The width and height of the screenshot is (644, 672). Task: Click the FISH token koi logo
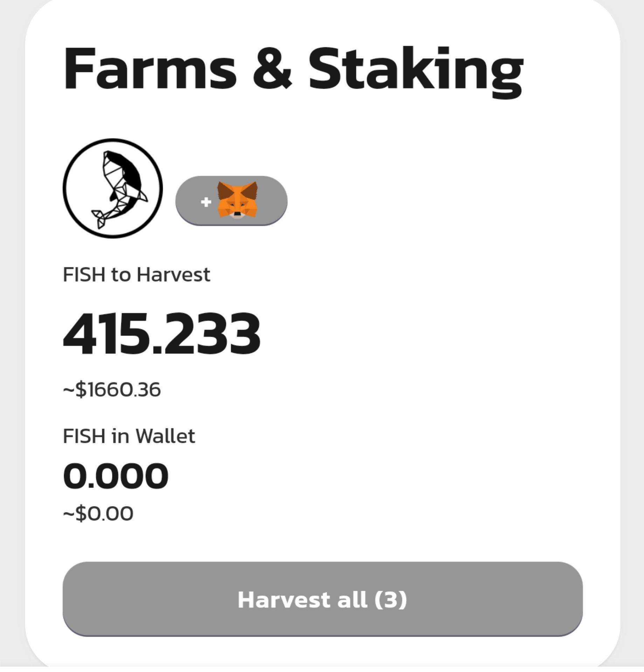point(113,188)
